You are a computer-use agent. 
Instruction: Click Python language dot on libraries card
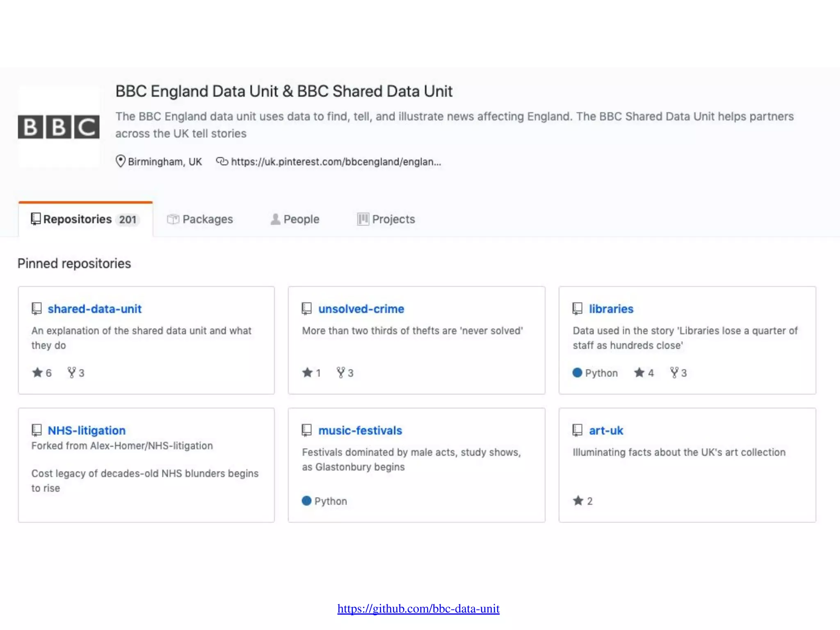tap(577, 372)
